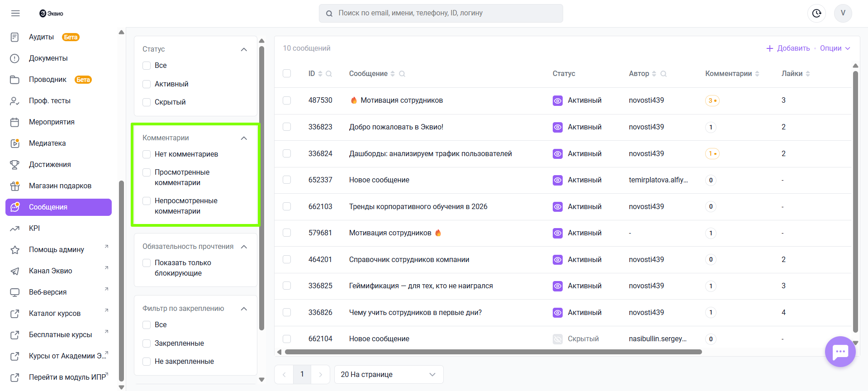Check the Активный status filter
This screenshot has width=868, height=391.
click(147, 84)
